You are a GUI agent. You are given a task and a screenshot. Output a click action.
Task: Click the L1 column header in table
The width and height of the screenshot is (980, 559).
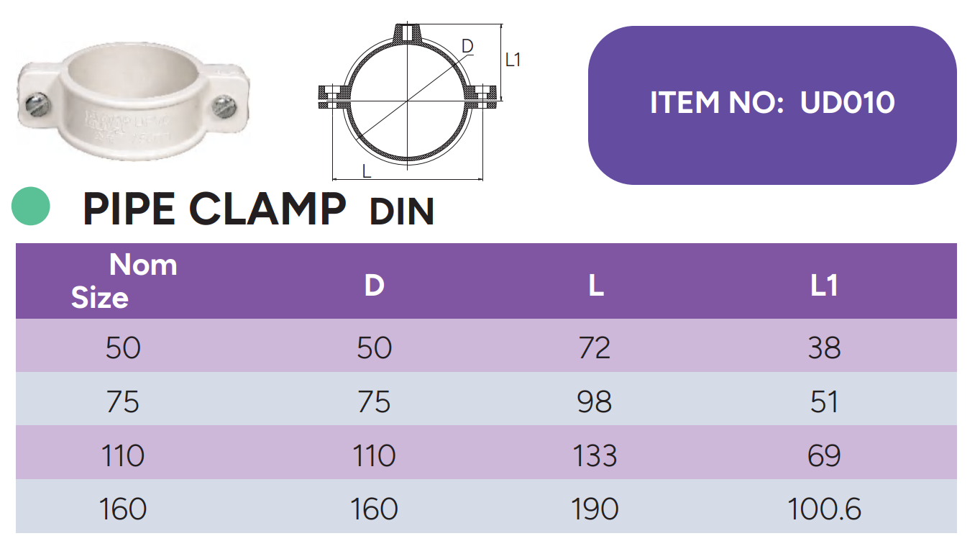click(824, 286)
